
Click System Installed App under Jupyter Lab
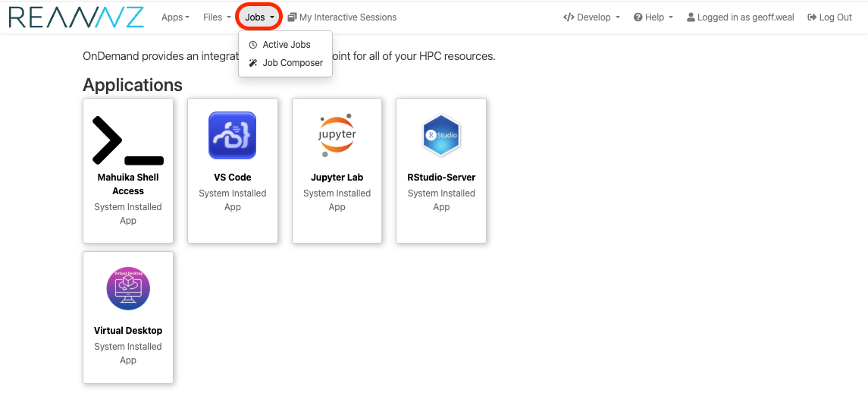point(337,200)
